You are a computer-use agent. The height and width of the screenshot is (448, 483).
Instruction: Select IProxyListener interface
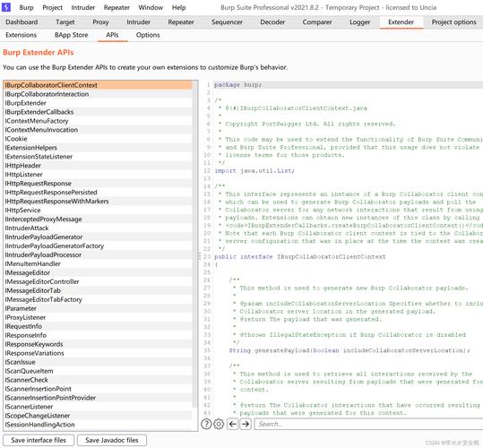pos(98,317)
